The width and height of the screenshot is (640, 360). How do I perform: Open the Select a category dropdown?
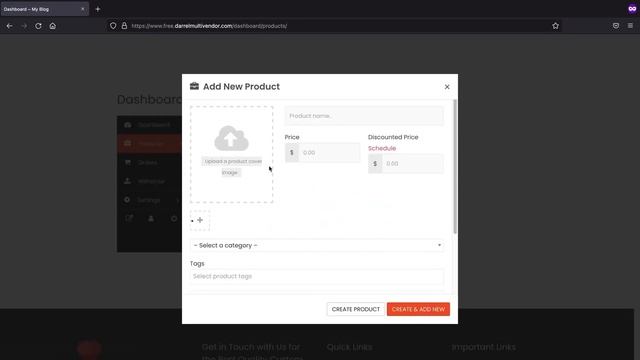coord(317,245)
